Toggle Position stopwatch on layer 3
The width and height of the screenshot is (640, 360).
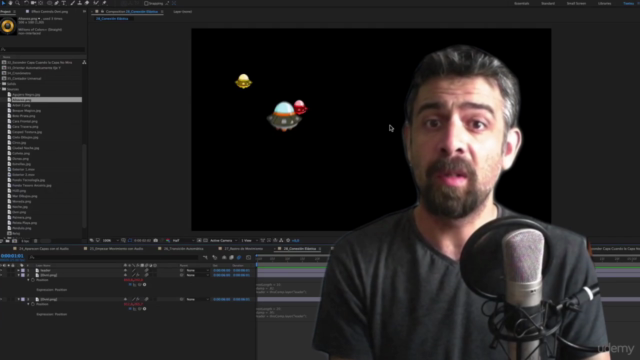[33, 304]
